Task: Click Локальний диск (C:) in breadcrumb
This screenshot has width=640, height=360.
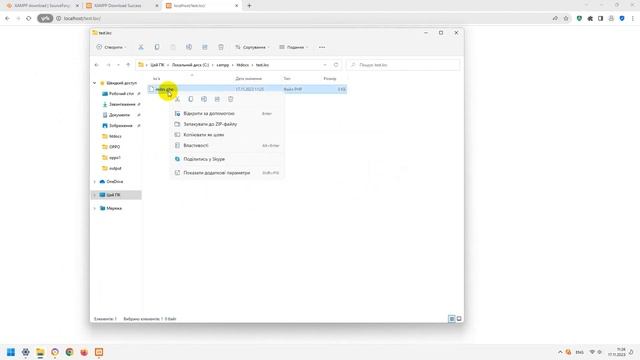Action: (x=190, y=65)
